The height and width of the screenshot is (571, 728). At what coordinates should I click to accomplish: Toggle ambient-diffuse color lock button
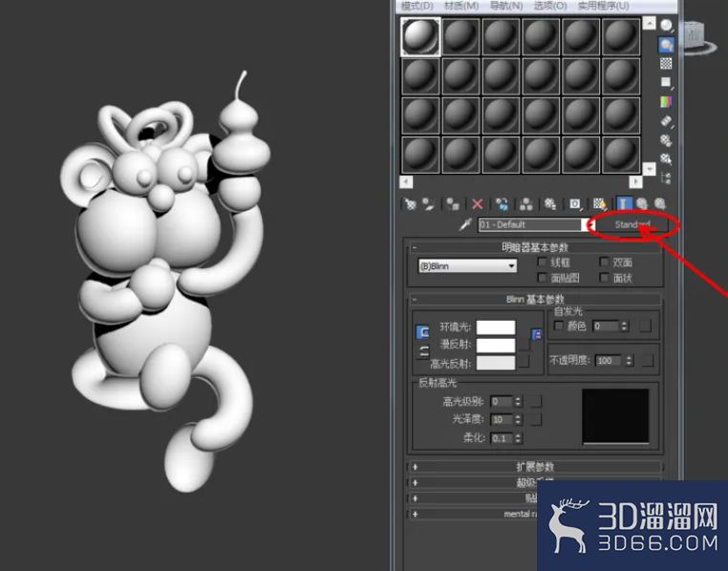pos(423,332)
